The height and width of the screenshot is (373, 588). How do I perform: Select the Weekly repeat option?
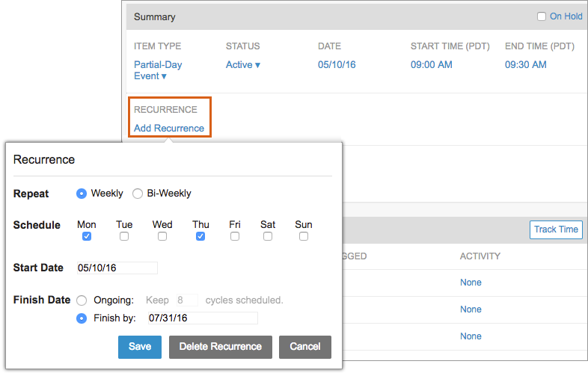pyautogui.click(x=82, y=194)
